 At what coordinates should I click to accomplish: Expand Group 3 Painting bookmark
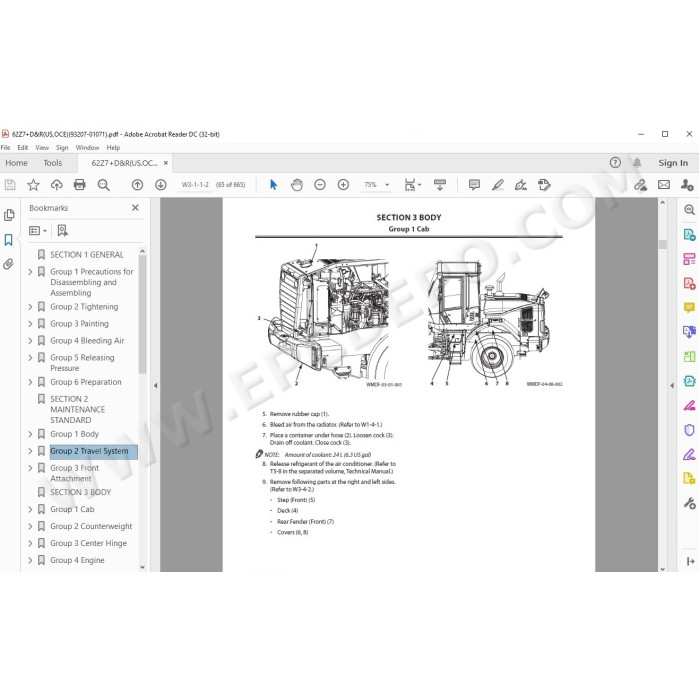(30, 324)
